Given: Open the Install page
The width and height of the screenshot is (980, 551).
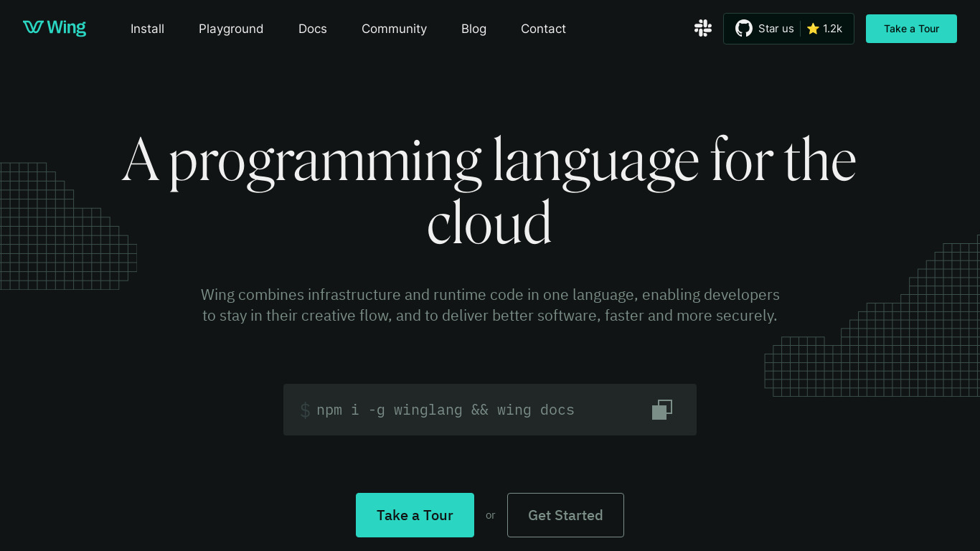Looking at the screenshot, I should tap(147, 29).
